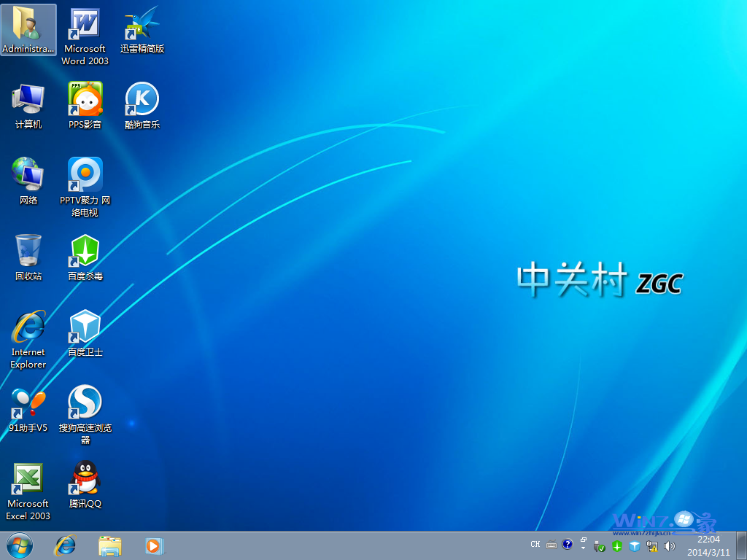Launch Windows Media Player from the taskbar
Viewport: 747px width, 560px height.
[x=155, y=545]
